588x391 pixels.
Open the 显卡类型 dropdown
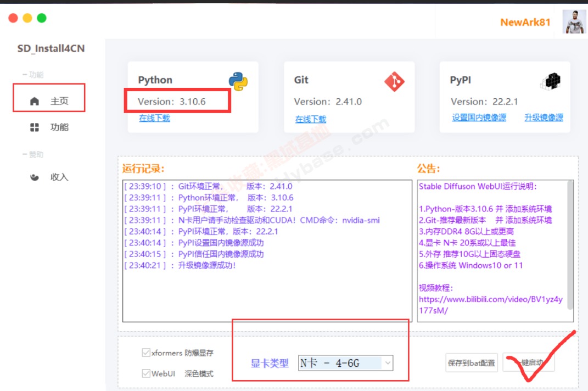point(345,363)
